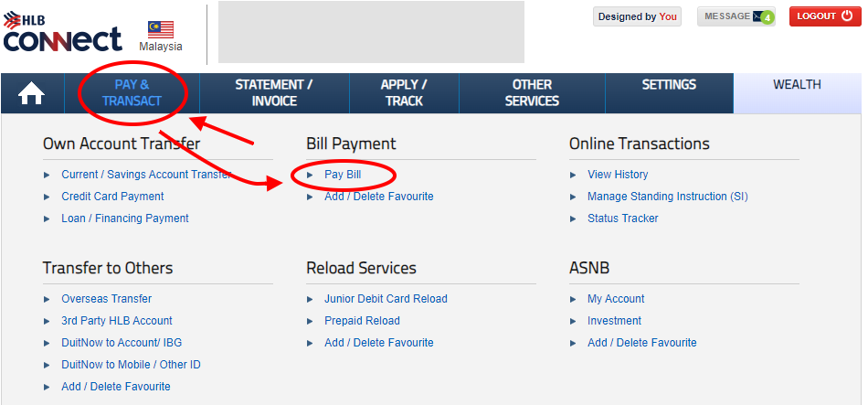Switch to the Wealth tab
This screenshot has height=405, width=868.
coord(797,85)
